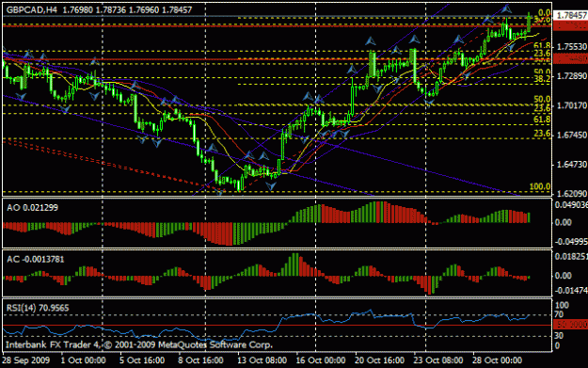
Task: Select the AO 0.021299 indicator label
Action: click(x=33, y=208)
